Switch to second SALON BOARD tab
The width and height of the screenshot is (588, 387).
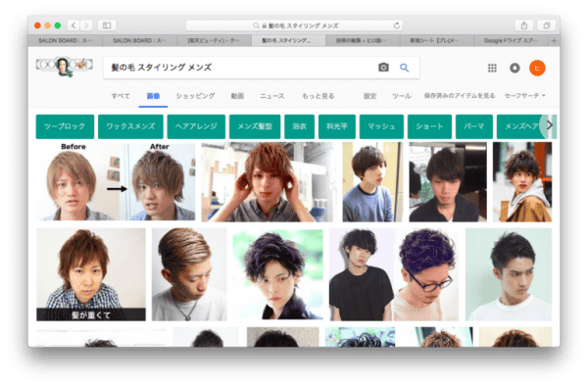coord(139,40)
